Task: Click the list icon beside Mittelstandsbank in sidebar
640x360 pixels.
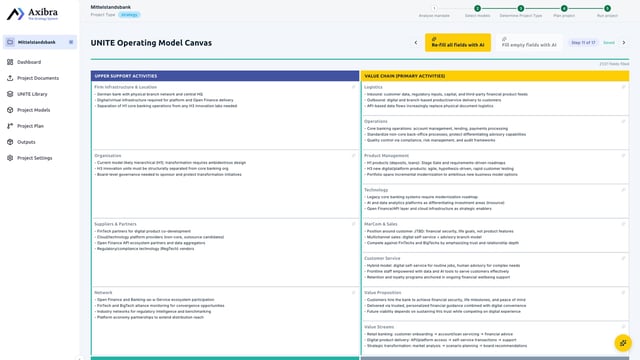Action: [71, 42]
